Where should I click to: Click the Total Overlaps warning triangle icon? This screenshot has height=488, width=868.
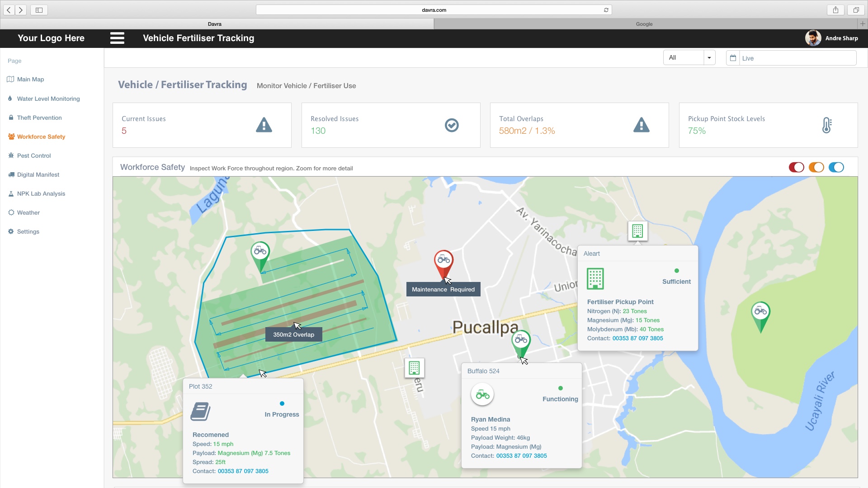pyautogui.click(x=642, y=125)
